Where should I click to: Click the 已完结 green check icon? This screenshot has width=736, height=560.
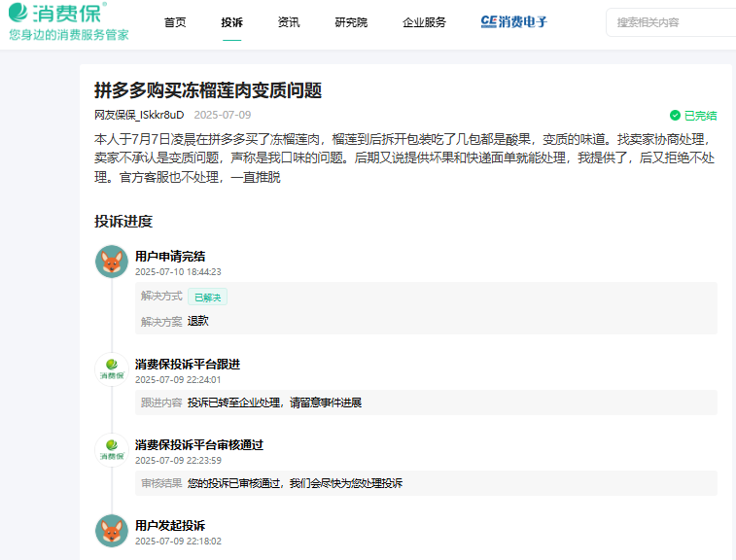point(675,115)
